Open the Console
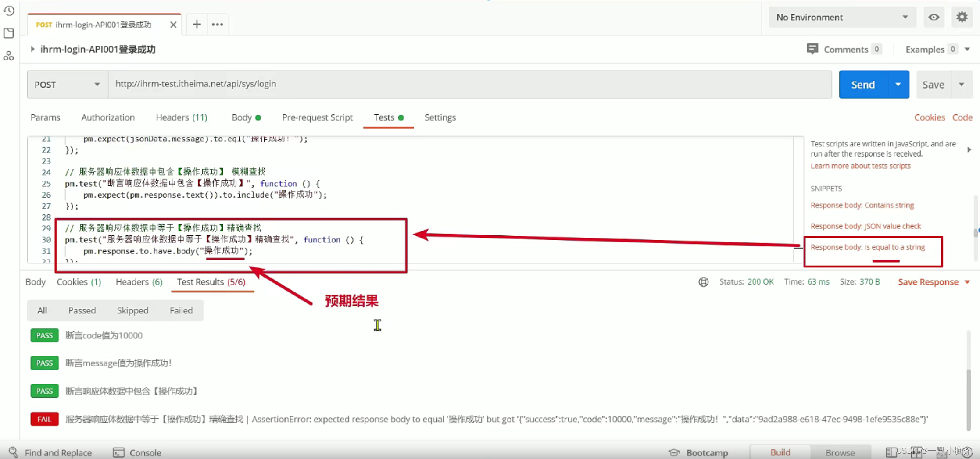 tap(137, 452)
